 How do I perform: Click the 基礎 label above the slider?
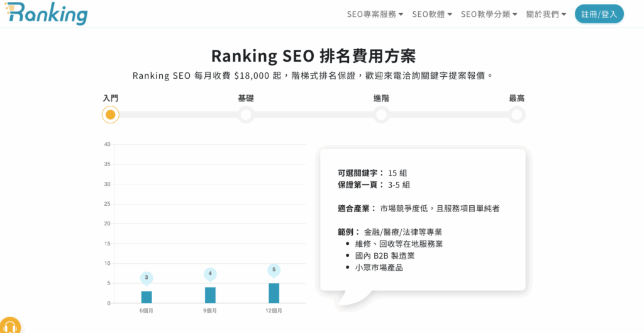(x=246, y=98)
